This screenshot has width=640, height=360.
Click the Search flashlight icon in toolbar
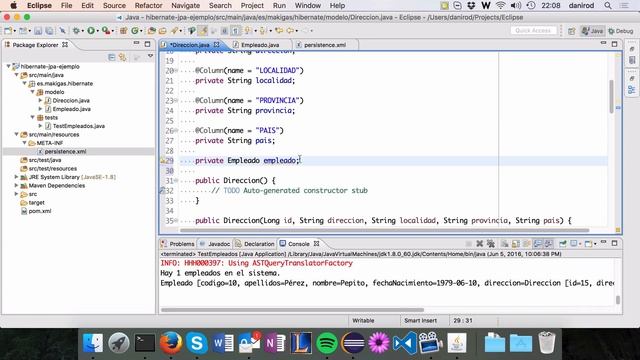174,31
